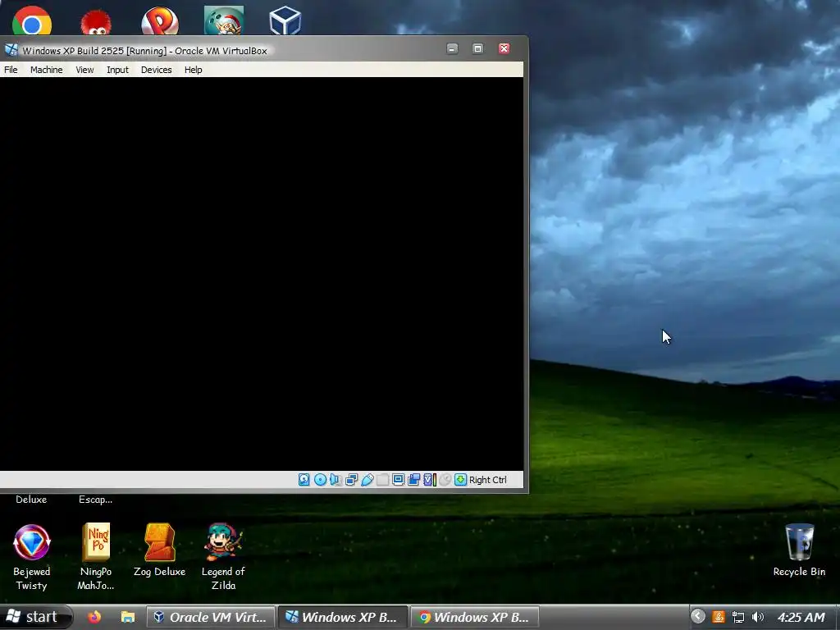
Task: Click the VirtualBox window title bar icon
Action: 11,50
